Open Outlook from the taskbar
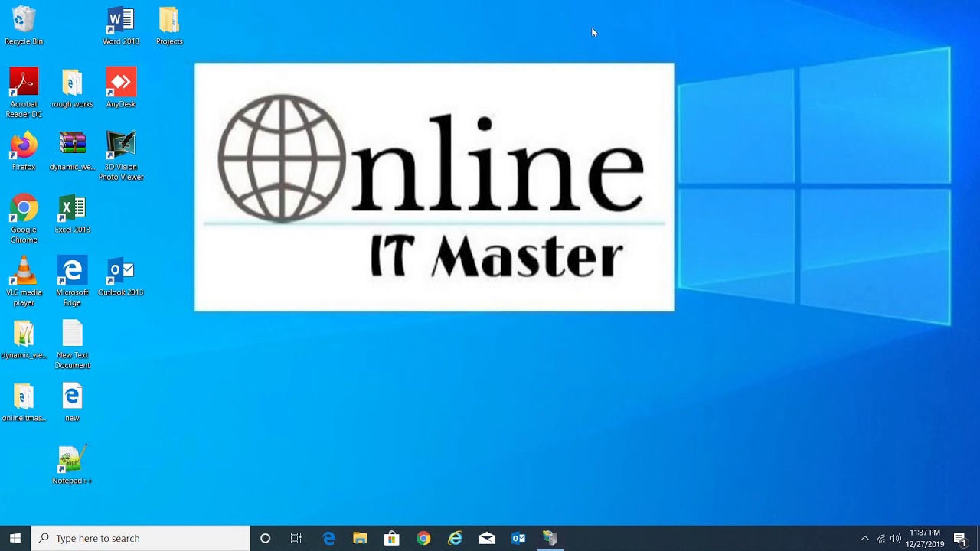The height and width of the screenshot is (551, 980). coord(518,538)
